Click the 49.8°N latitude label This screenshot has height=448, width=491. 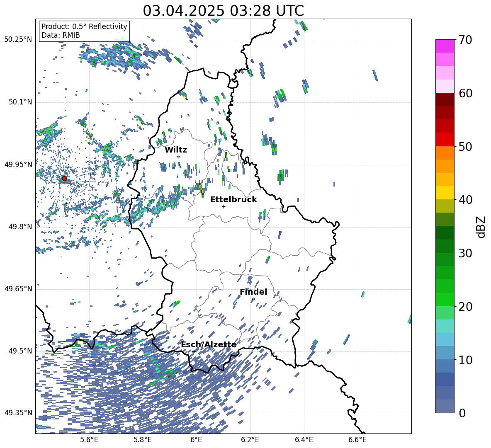tap(20, 227)
